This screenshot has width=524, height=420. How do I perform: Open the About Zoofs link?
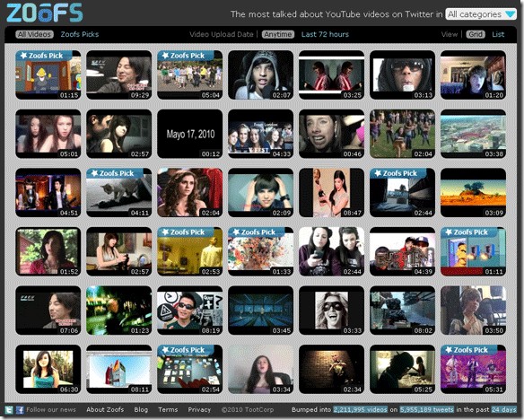[x=105, y=409]
